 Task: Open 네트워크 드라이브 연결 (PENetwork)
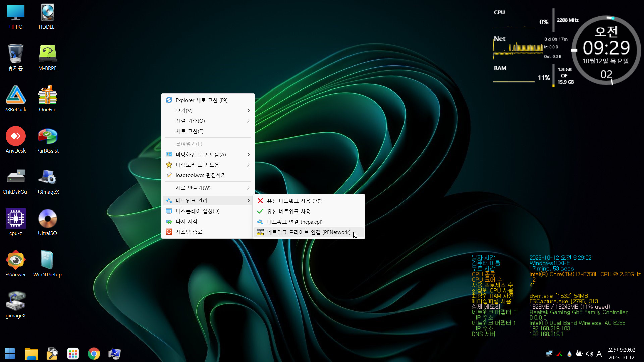[x=309, y=232]
